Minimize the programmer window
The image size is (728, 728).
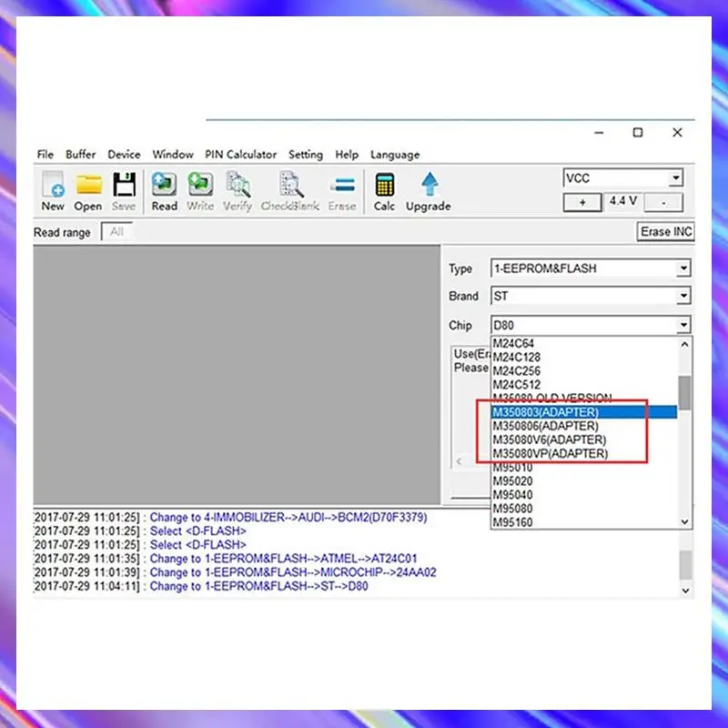pyautogui.click(x=599, y=133)
